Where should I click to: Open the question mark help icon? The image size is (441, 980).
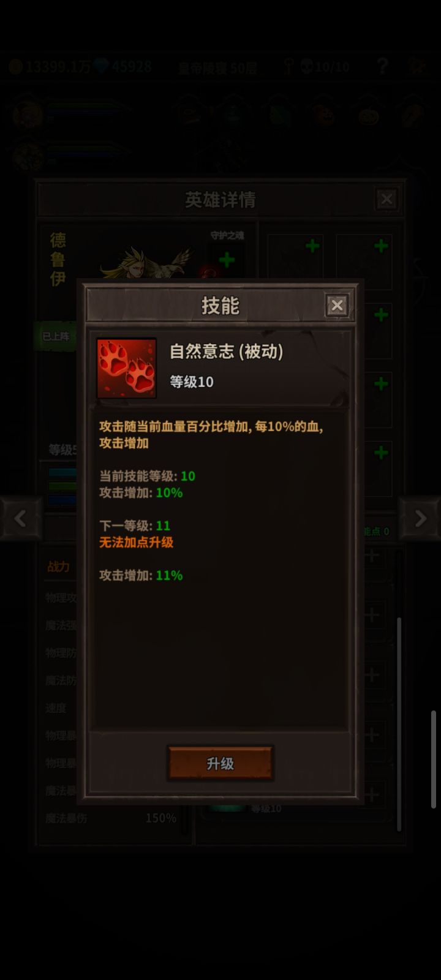383,66
